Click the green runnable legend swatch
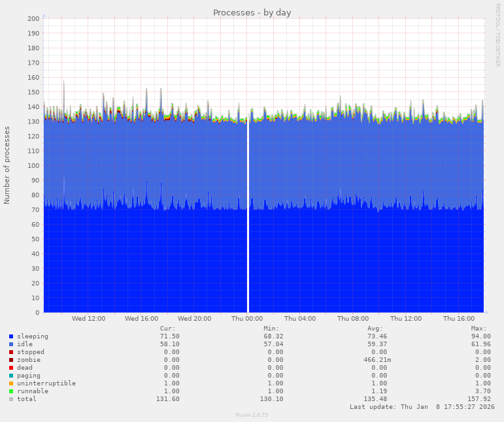 11,391
